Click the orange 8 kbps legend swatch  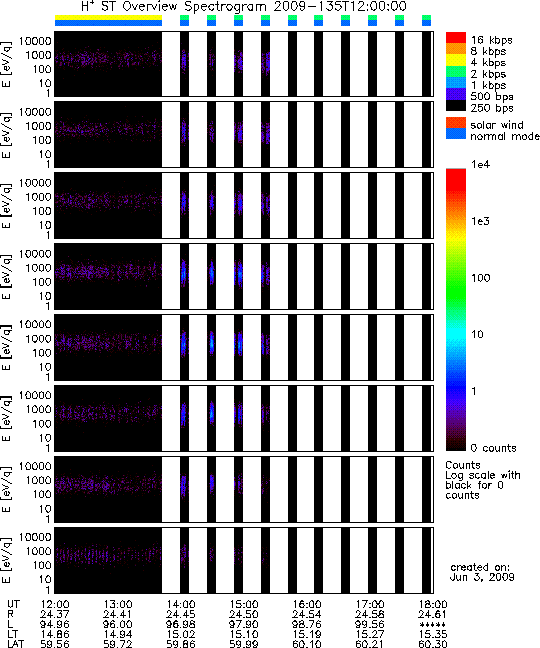click(x=456, y=49)
